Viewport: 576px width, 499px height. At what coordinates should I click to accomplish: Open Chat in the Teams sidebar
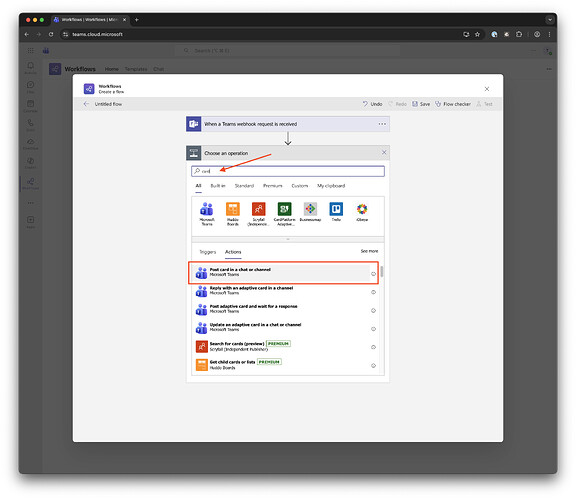[x=30, y=87]
